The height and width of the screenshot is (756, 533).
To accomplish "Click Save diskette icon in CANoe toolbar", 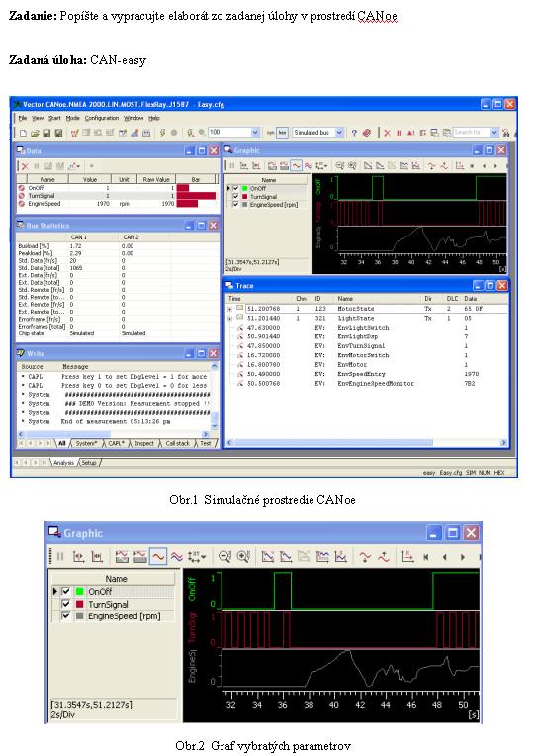I will point(46,133).
